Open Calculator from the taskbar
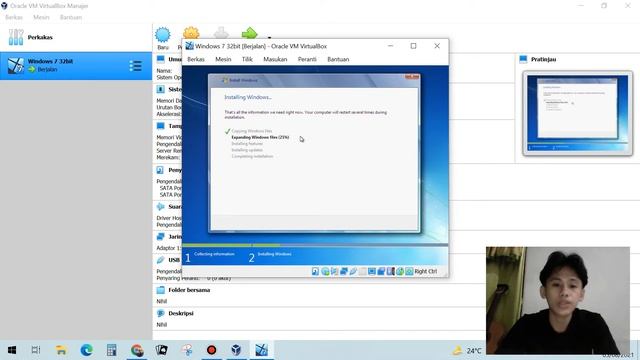 (x=111, y=350)
